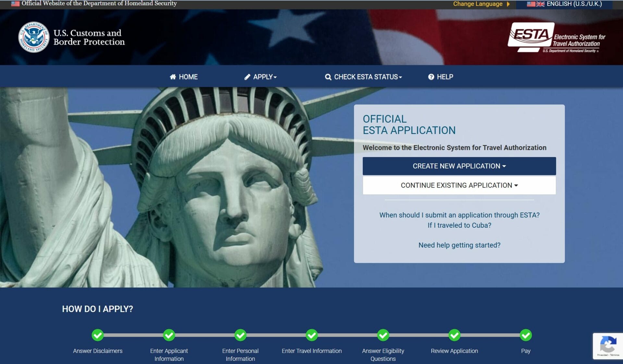Click the US/UK flags icon next to ENGLISH

(x=536, y=4)
